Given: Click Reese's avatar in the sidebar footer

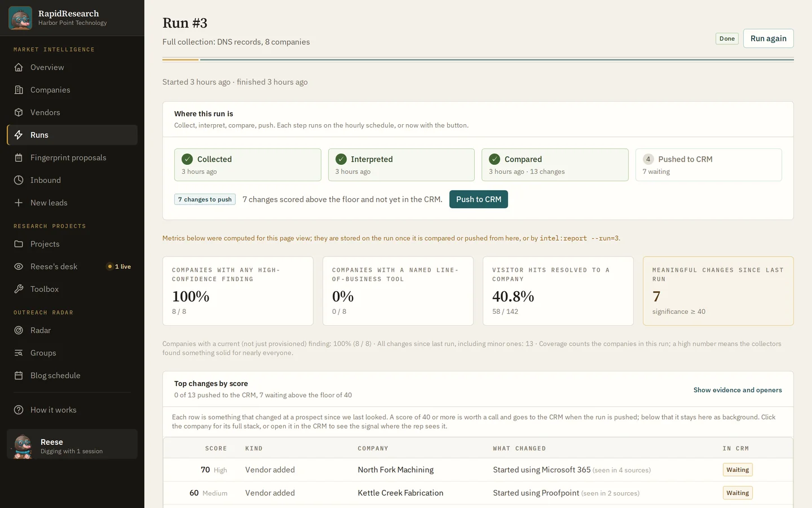Looking at the screenshot, I should [x=23, y=446].
